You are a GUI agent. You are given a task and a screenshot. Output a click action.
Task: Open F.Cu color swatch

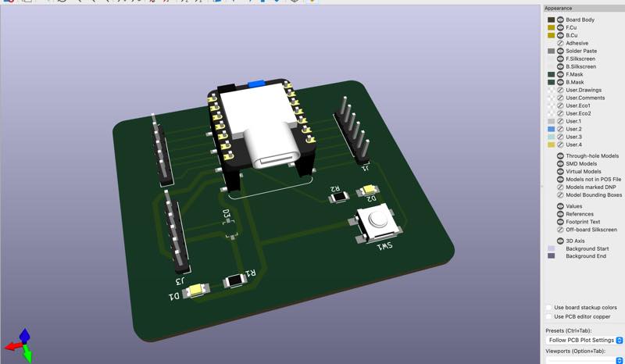[x=552, y=27]
